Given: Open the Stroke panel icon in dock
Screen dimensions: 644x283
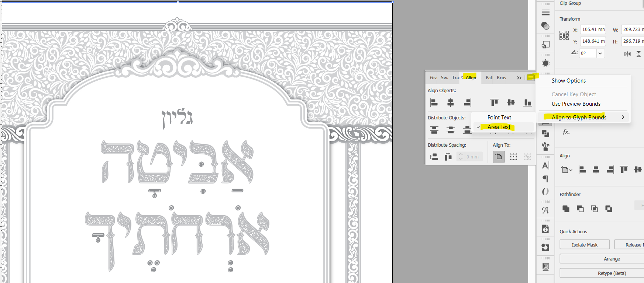Looking at the screenshot, I should click(x=545, y=13).
